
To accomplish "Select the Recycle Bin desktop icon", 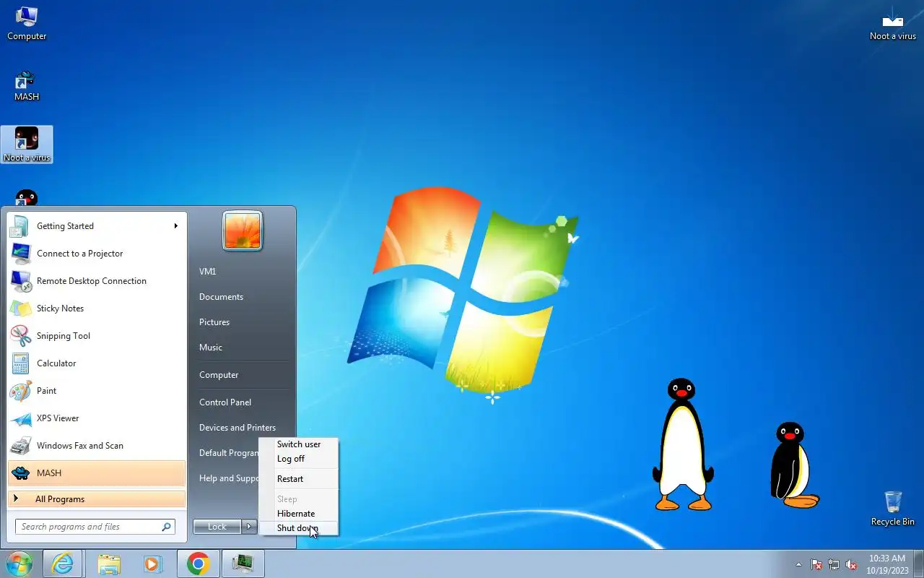I will point(893,508).
